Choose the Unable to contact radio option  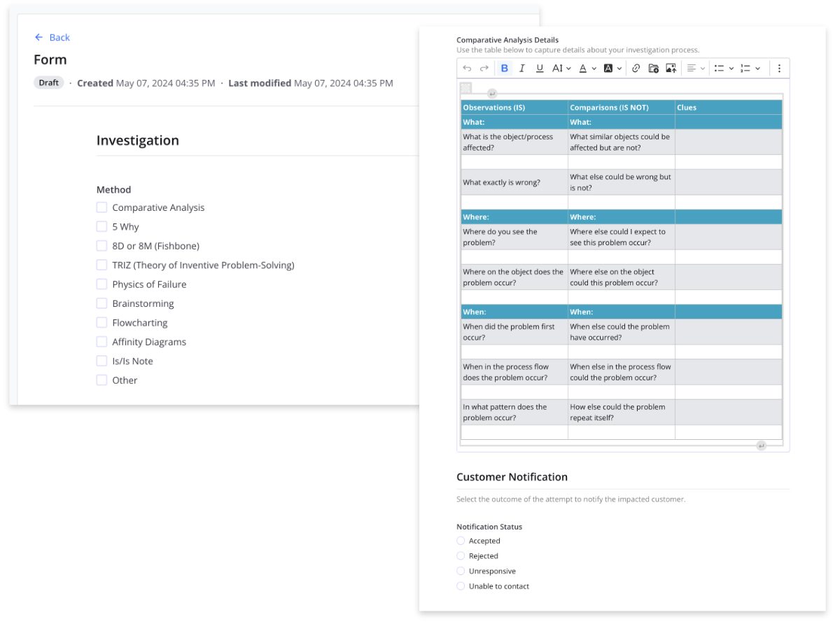pyautogui.click(x=461, y=586)
